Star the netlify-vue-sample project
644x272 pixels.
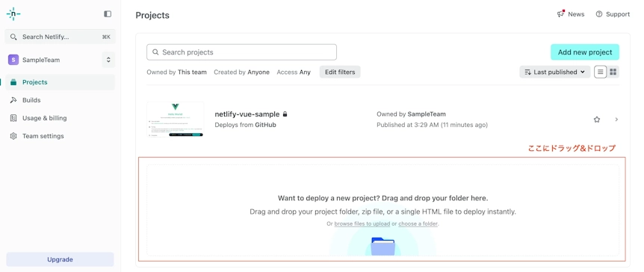597,120
